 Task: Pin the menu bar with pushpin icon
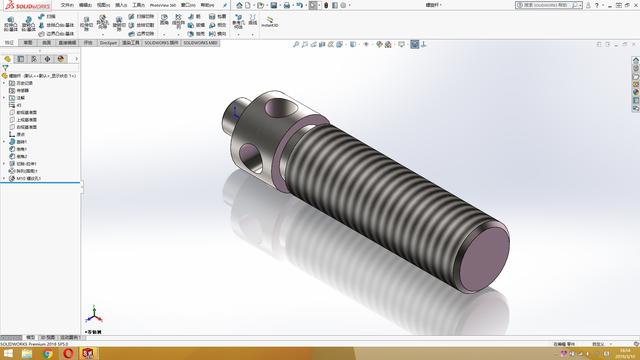pyautogui.click(x=225, y=5)
